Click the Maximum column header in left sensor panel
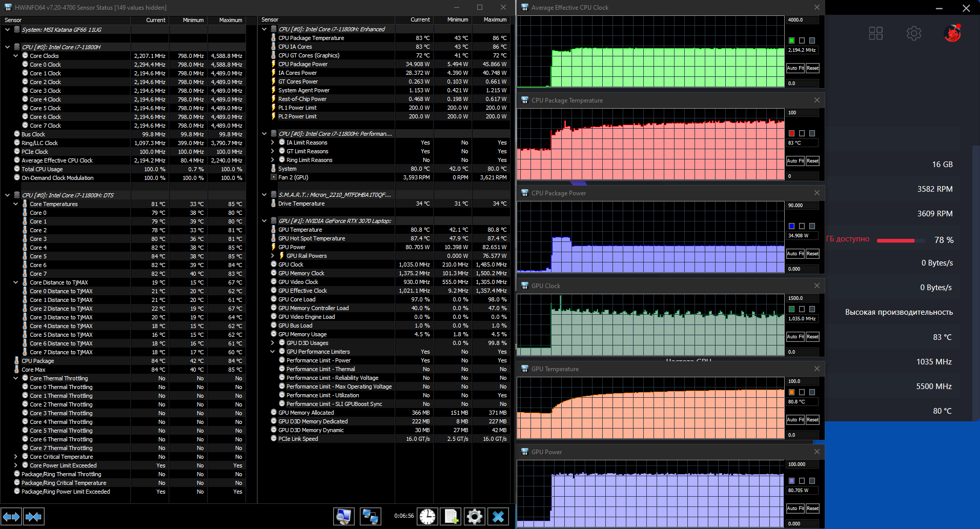This screenshot has width=980, height=529. (x=226, y=20)
